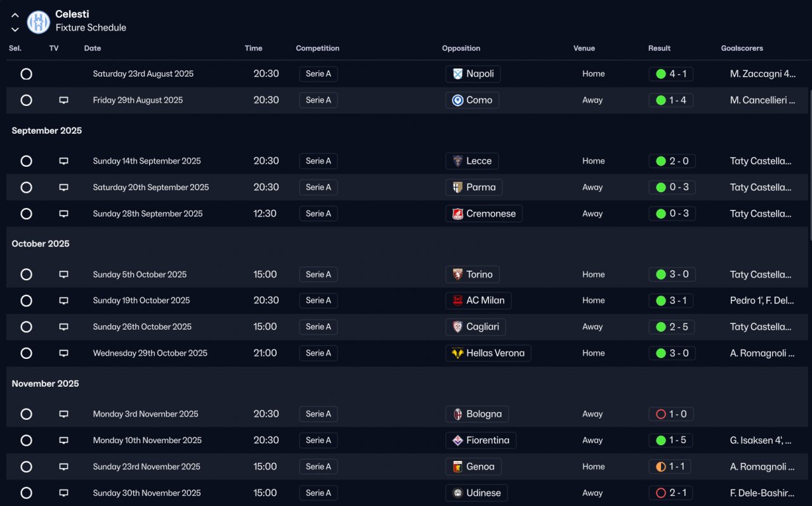Open the Cremonese opposition button

tap(483, 214)
